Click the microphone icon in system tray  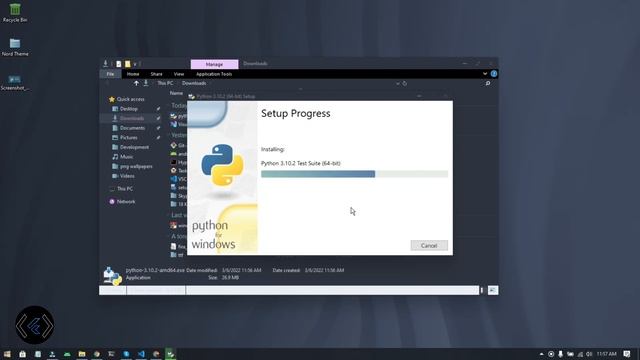(x=560, y=354)
